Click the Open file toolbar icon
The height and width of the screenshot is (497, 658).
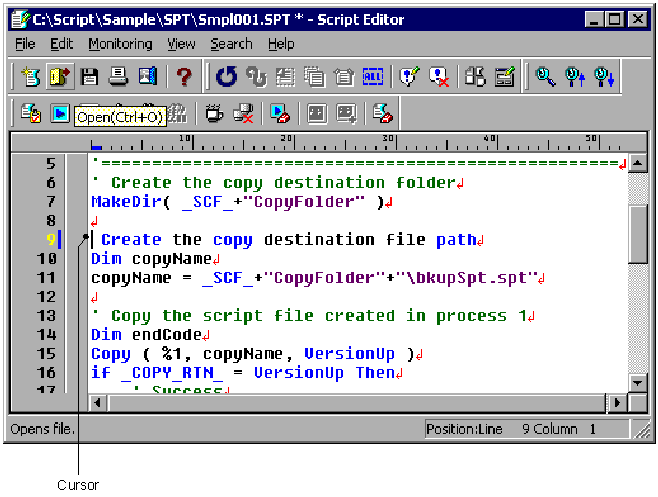58,77
